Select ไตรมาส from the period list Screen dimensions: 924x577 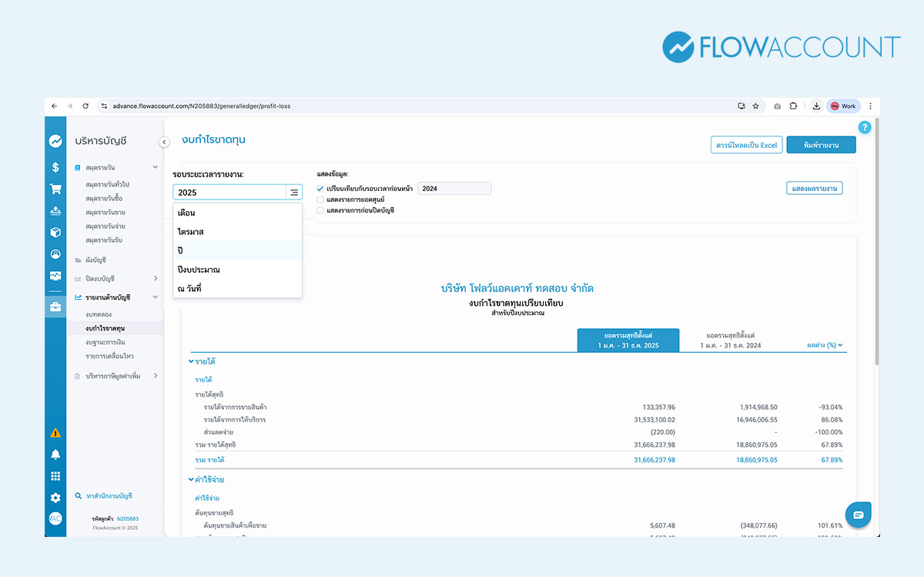pyautogui.click(x=190, y=232)
